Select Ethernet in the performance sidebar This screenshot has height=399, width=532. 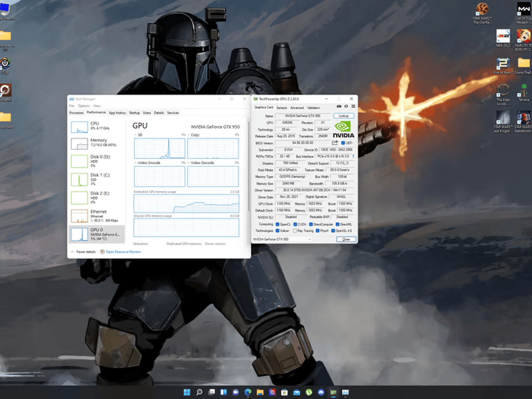coord(97,216)
